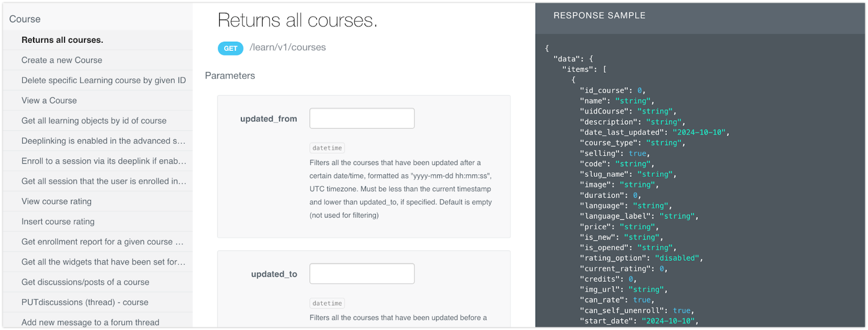Screen dimensions: 868x330
Task: Focus the updated_from input field
Action: pos(362,119)
